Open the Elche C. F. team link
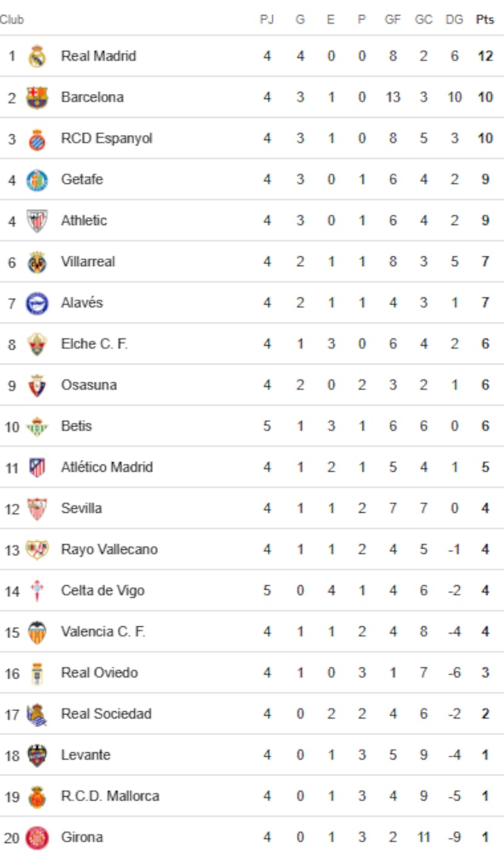 (x=94, y=344)
